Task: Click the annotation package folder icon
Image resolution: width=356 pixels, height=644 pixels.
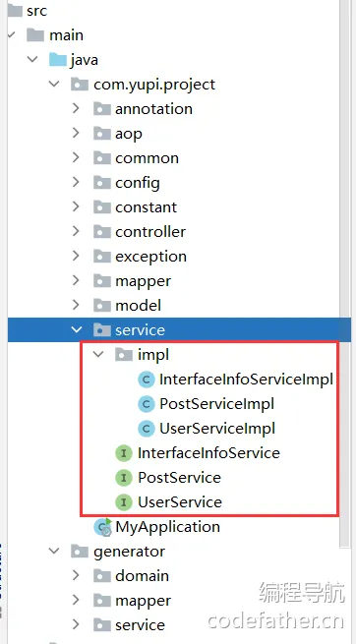Action: [x=102, y=109]
